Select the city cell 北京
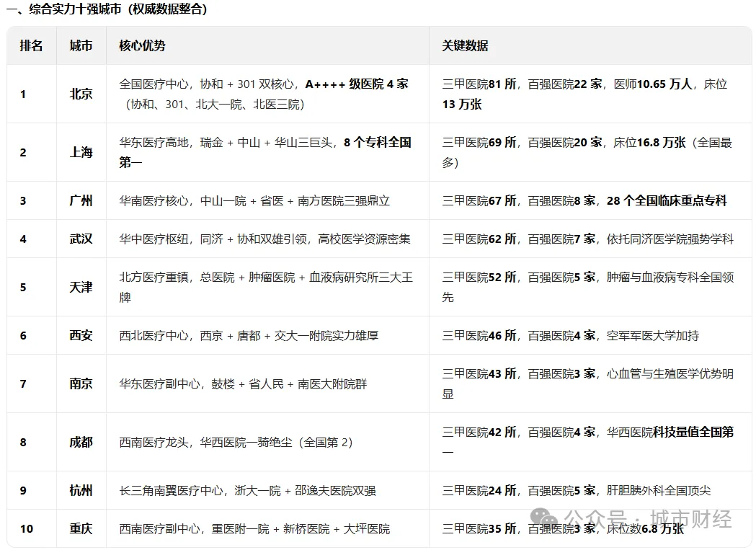756x550 pixels. coord(81,94)
